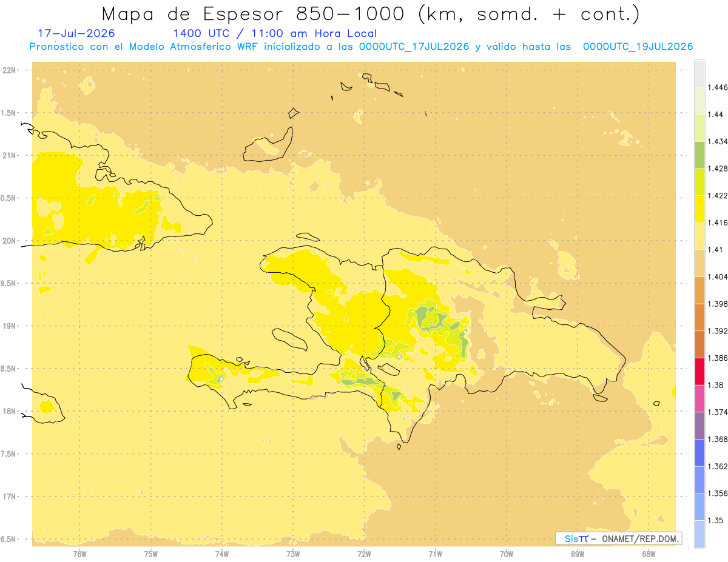Click the colorbar value '1.428'

[x=718, y=169]
